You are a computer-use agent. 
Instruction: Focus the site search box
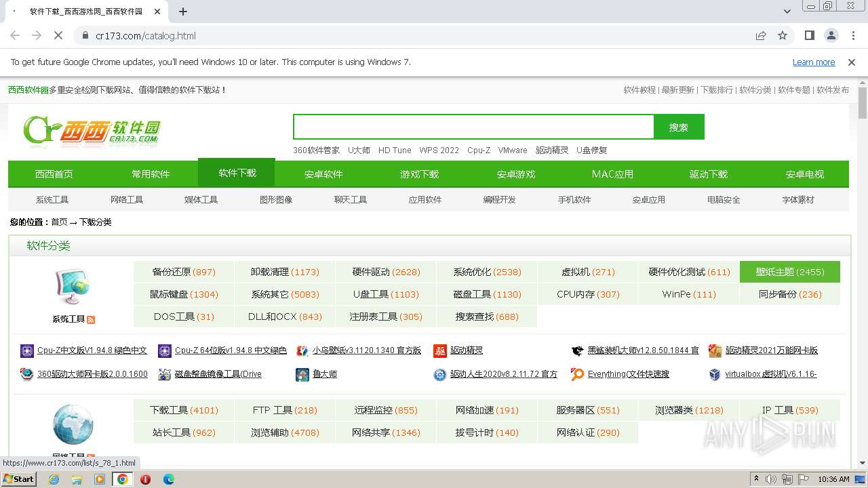[473, 127]
